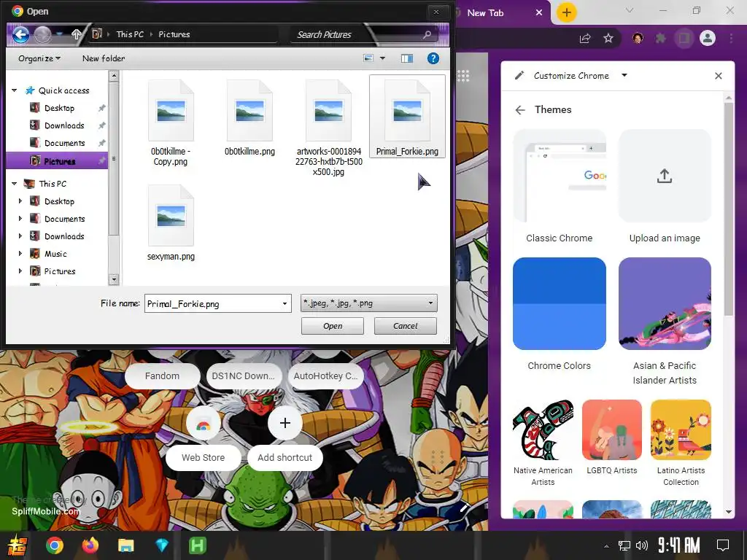Screen dimensions: 747x560
Task: Close the New Tab tab
Action: [539, 12]
